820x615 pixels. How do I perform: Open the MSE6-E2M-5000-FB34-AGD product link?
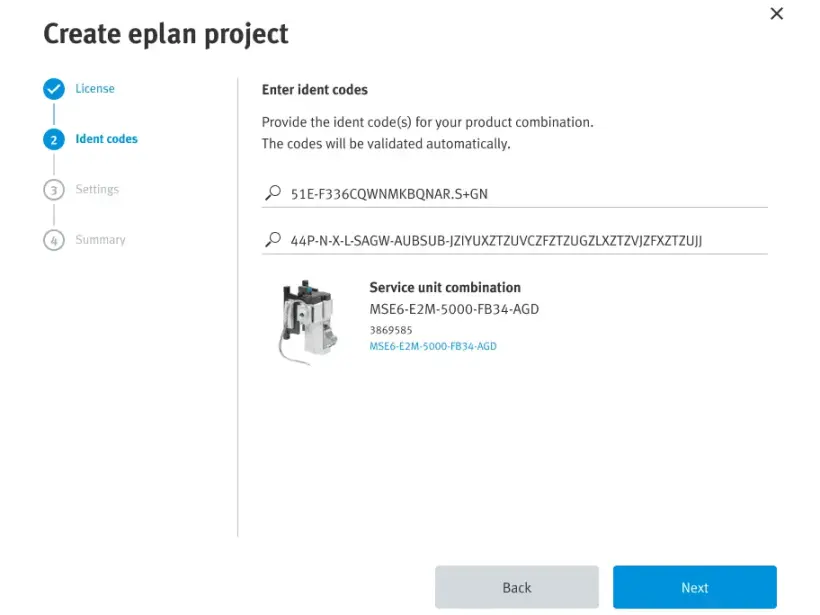tap(433, 347)
